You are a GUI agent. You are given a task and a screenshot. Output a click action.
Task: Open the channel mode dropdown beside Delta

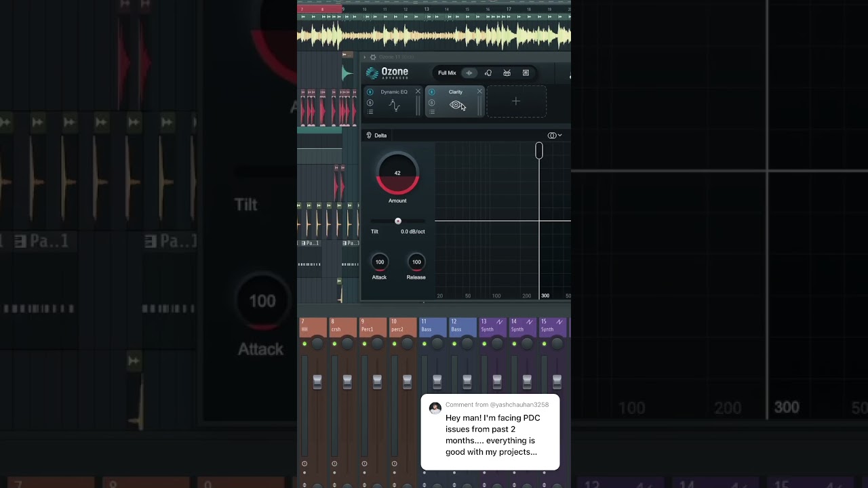555,136
